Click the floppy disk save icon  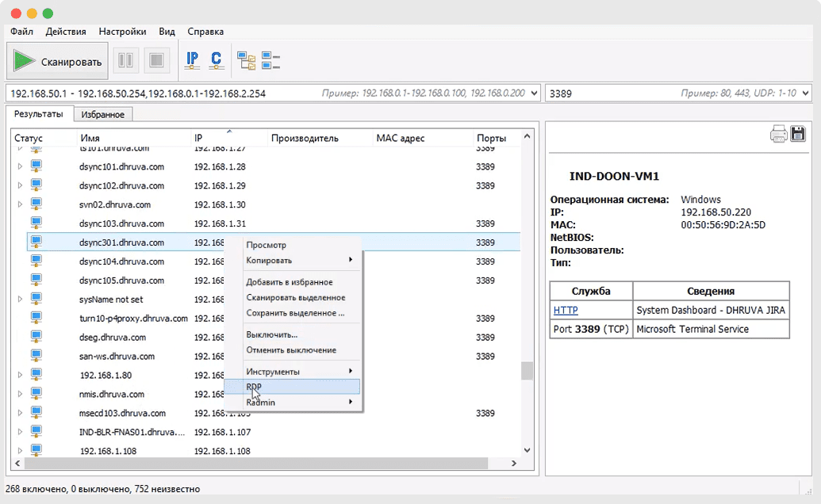[x=797, y=134]
